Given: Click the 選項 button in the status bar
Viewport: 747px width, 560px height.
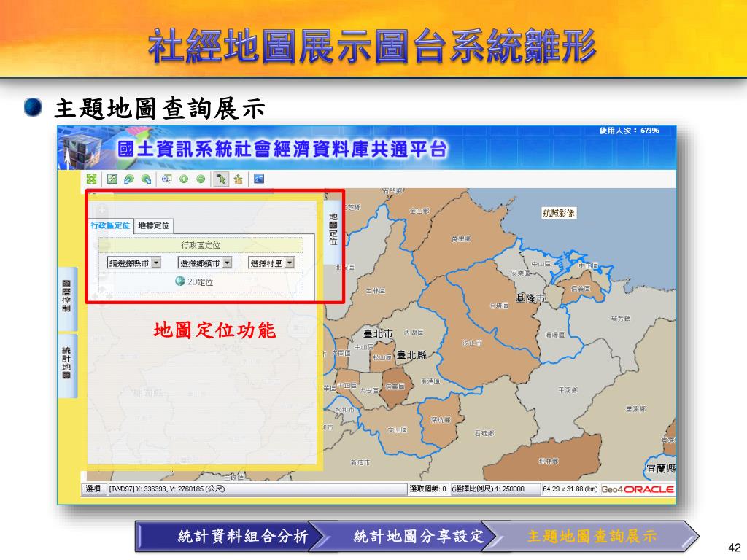Looking at the screenshot, I should click(93, 489).
